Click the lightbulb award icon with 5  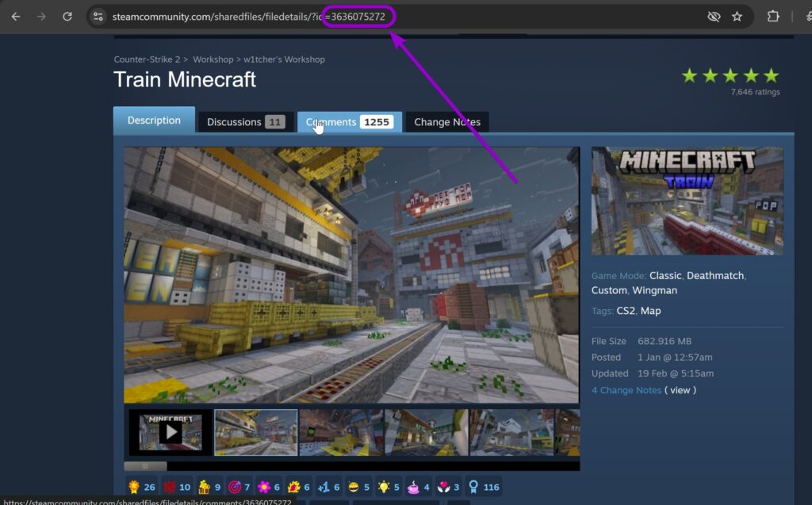pos(383,487)
